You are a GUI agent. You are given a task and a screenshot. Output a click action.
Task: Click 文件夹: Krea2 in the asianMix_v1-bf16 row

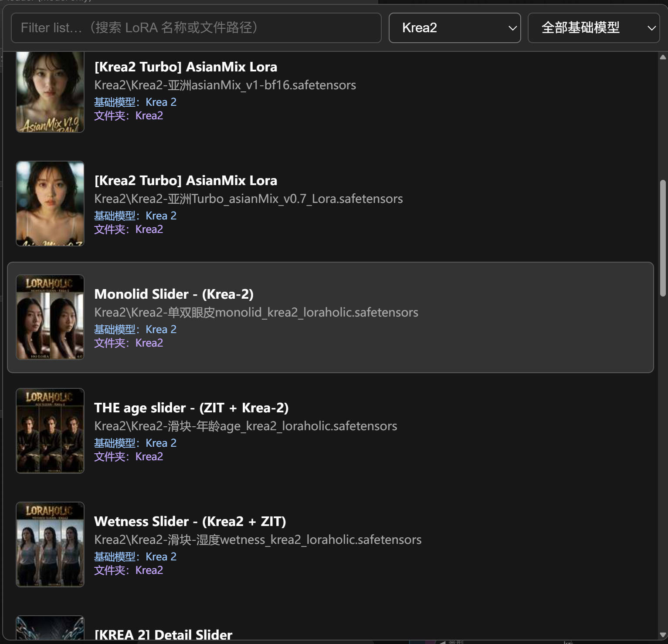coord(129,115)
